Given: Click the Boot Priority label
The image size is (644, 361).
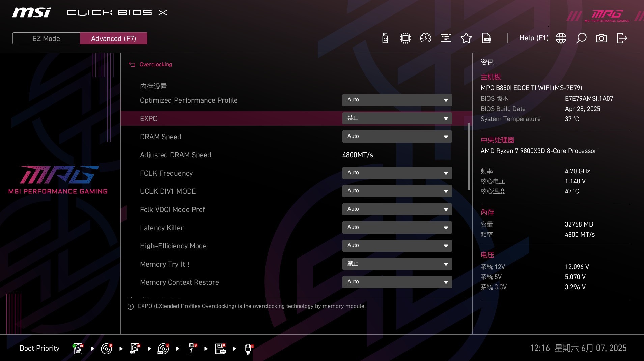Looking at the screenshot, I should pos(39,348).
